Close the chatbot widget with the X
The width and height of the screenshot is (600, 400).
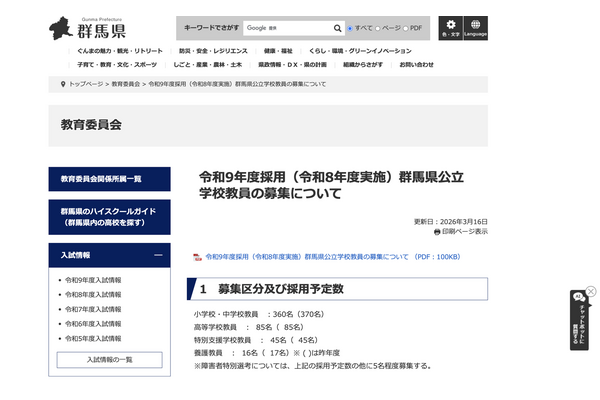point(591,291)
